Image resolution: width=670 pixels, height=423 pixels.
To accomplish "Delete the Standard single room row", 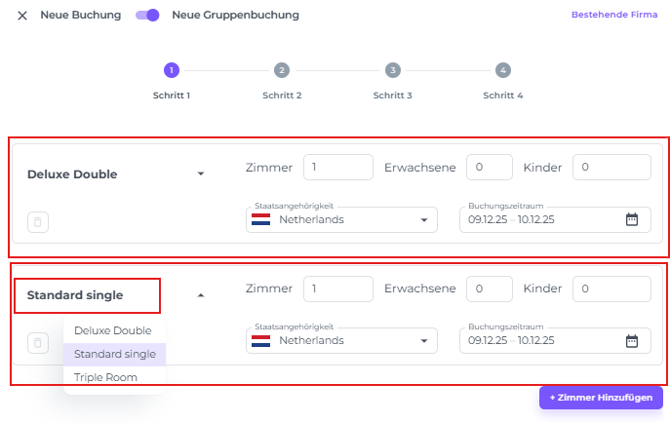I will click(x=38, y=343).
